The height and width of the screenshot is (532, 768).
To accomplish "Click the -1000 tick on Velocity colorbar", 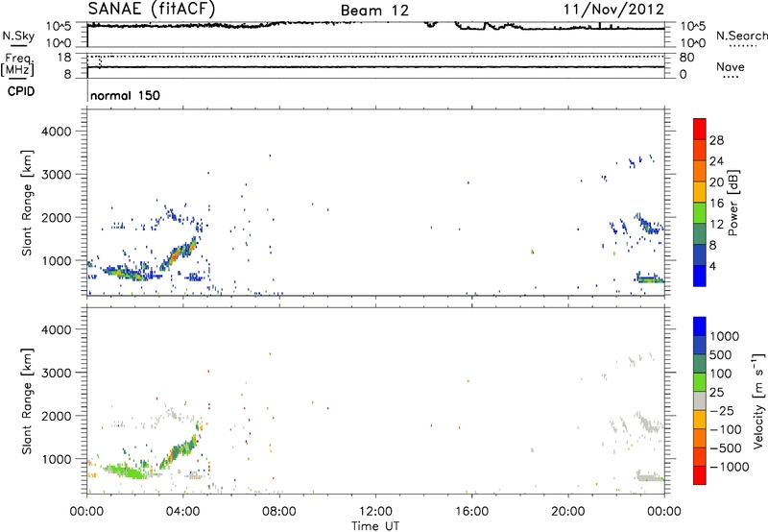I will (729, 467).
